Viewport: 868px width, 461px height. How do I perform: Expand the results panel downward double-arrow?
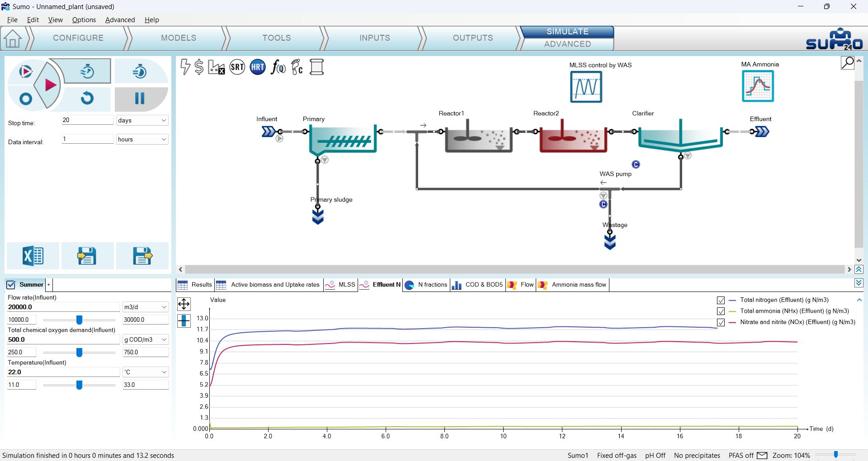tap(859, 283)
